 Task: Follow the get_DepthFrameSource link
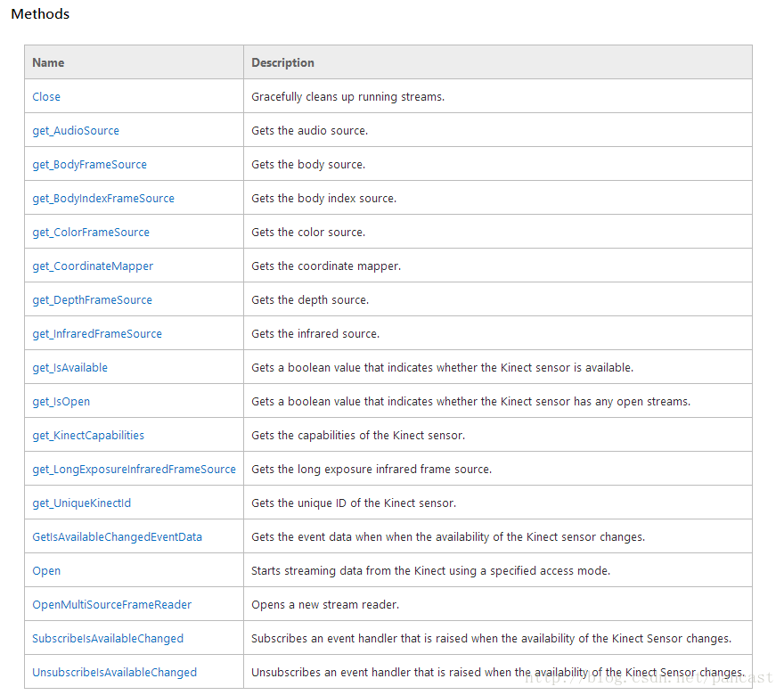(92, 300)
